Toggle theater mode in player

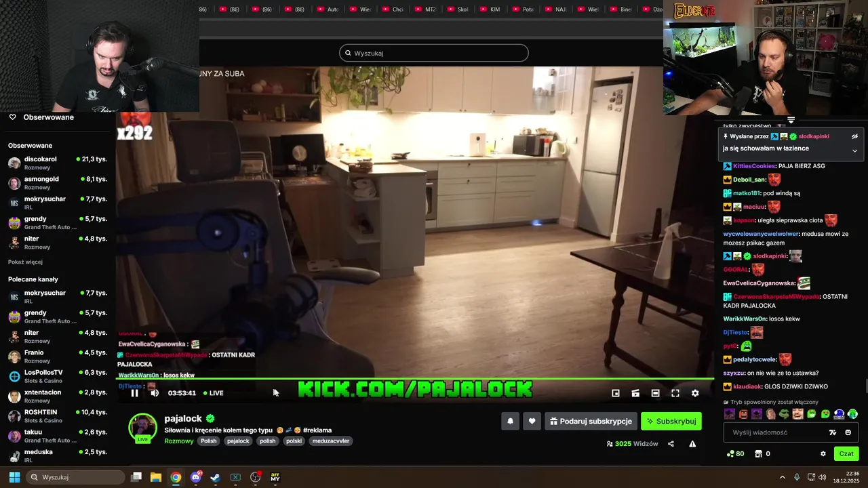click(x=656, y=393)
